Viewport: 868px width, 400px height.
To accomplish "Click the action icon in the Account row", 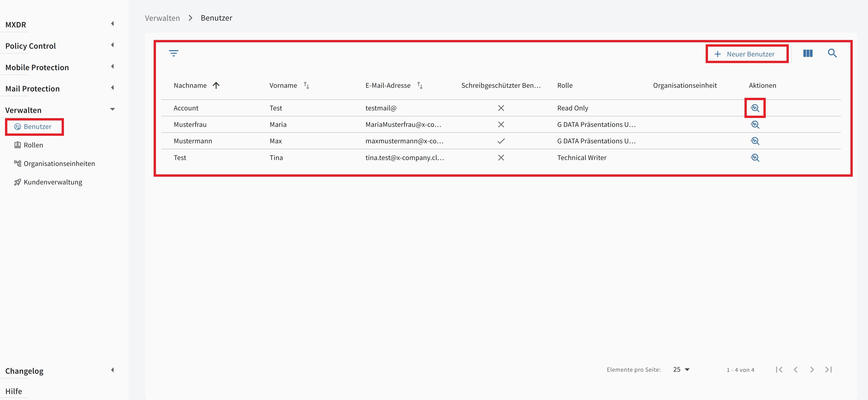I will click(755, 108).
